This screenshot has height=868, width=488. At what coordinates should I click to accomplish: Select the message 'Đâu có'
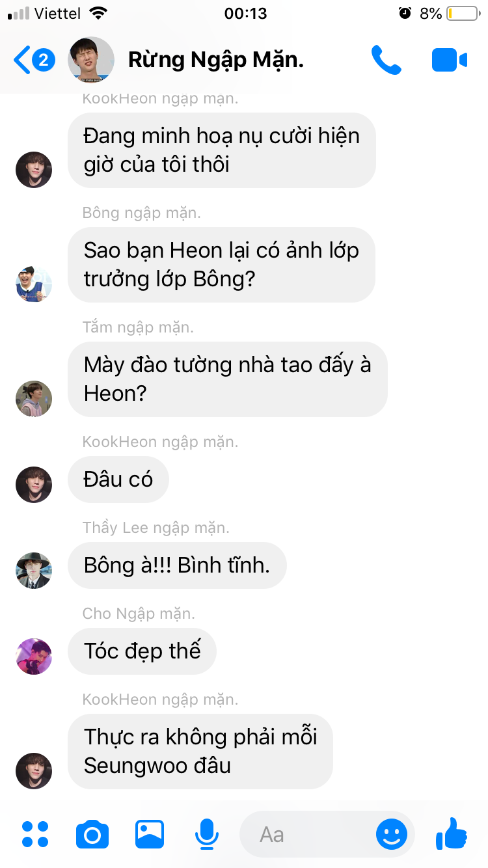[118, 480]
